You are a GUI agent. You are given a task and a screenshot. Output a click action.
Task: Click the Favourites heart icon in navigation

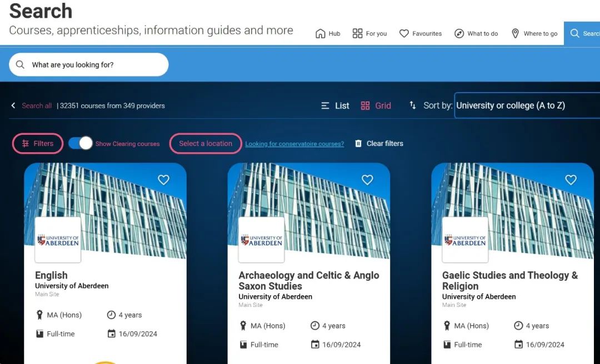point(404,34)
